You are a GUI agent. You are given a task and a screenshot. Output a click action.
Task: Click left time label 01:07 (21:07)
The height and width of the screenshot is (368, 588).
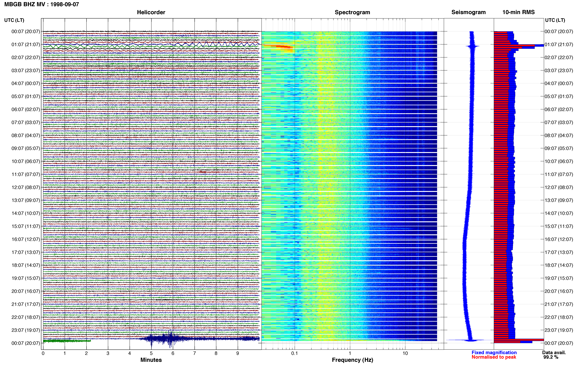(26, 45)
